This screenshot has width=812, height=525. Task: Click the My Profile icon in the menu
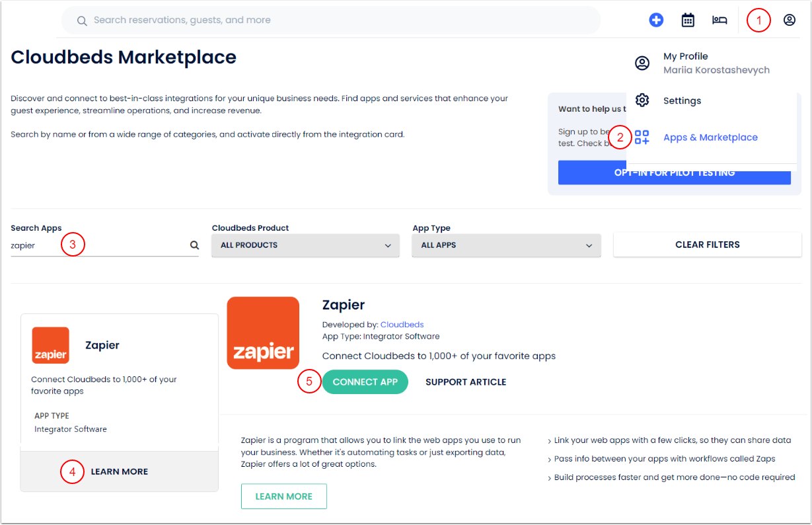click(x=642, y=63)
